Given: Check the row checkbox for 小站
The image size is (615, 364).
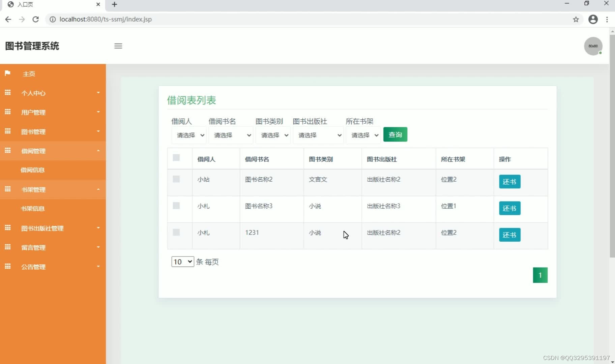Looking at the screenshot, I should coord(176,179).
